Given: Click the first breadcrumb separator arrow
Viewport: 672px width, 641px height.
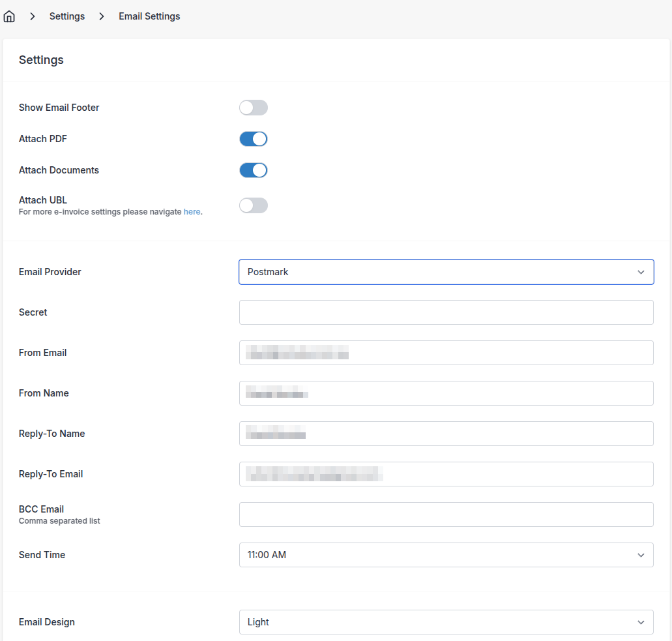Looking at the screenshot, I should click(32, 16).
